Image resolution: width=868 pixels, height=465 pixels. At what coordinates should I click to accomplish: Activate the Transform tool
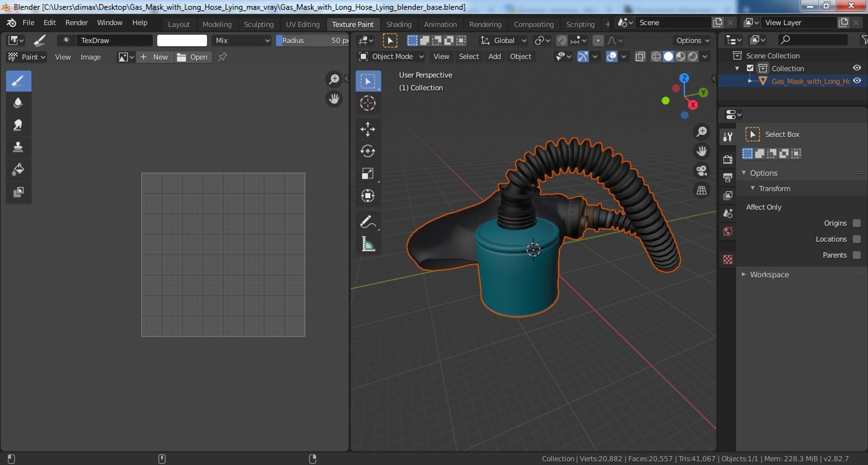(368, 195)
